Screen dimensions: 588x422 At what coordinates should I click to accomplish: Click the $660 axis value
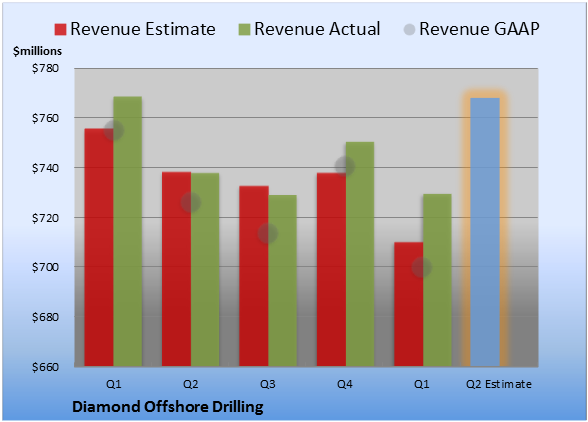click(x=45, y=366)
